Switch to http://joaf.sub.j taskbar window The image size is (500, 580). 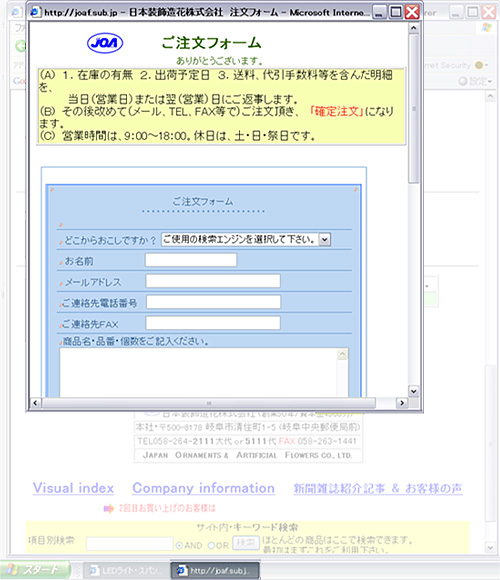coord(214,570)
